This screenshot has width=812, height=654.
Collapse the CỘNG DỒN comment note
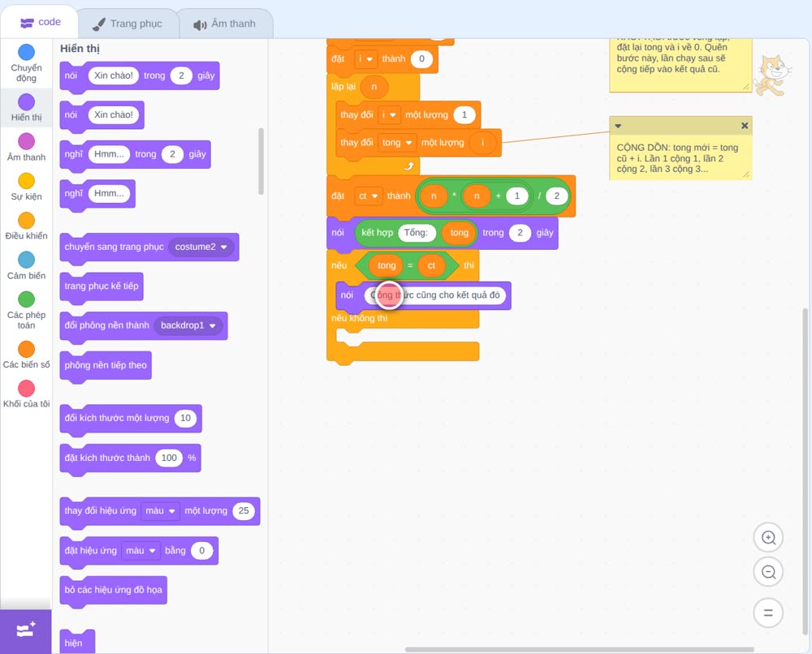(618, 126)
